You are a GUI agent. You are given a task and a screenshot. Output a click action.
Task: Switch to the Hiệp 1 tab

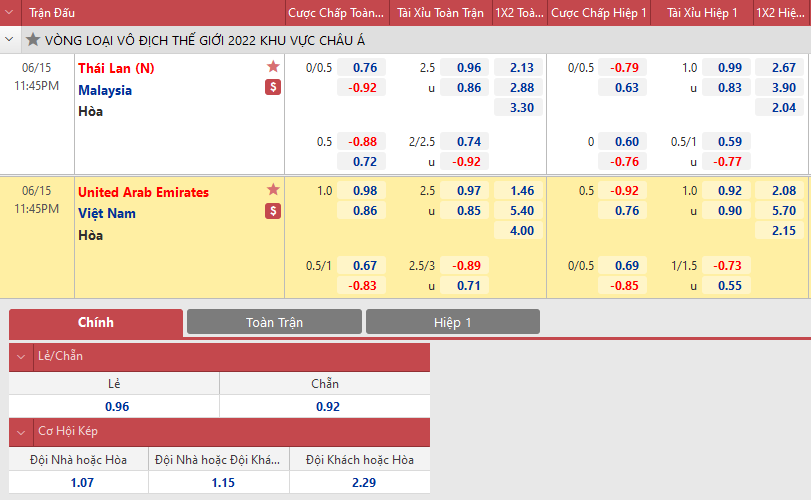click(x=452, y=322)
